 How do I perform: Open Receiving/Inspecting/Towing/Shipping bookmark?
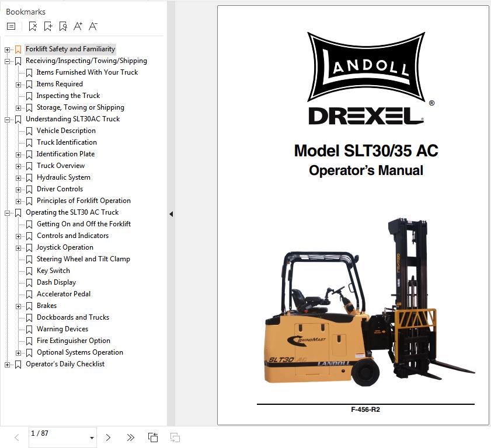pyautogui.click(x=86, y=61)
